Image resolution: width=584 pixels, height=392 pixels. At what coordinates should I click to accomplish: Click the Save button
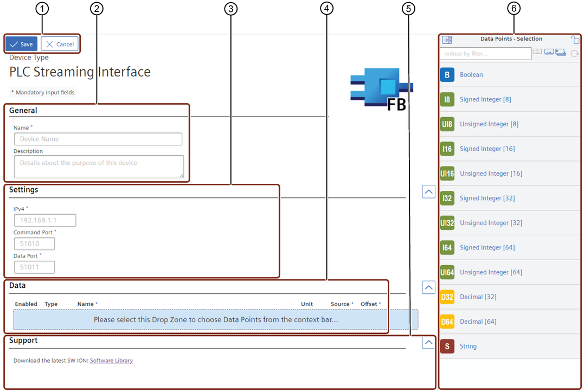(22, 44)
